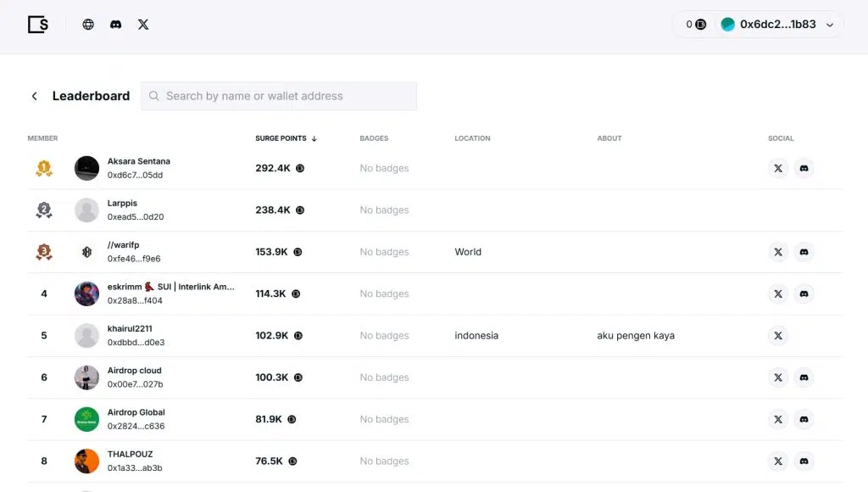Open the website globe icon in header
The width and height of the screenshot is (868, 492).
(88, 25)
